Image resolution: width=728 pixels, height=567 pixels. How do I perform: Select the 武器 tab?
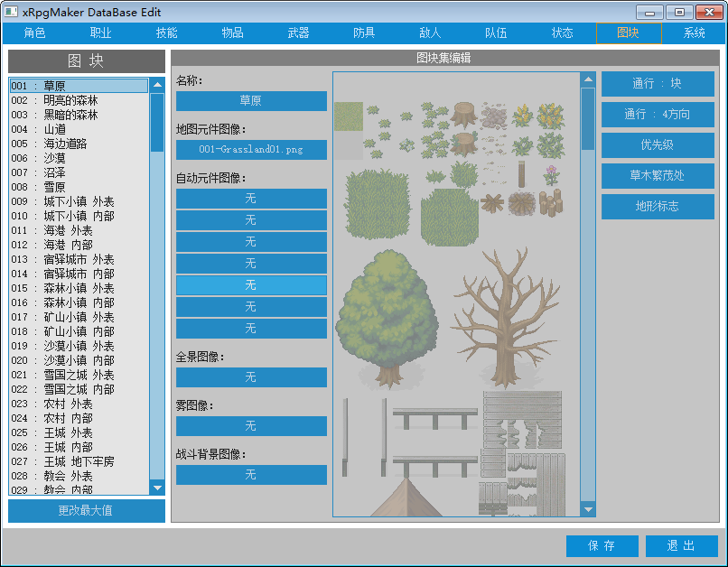click(x=299, y=33)
